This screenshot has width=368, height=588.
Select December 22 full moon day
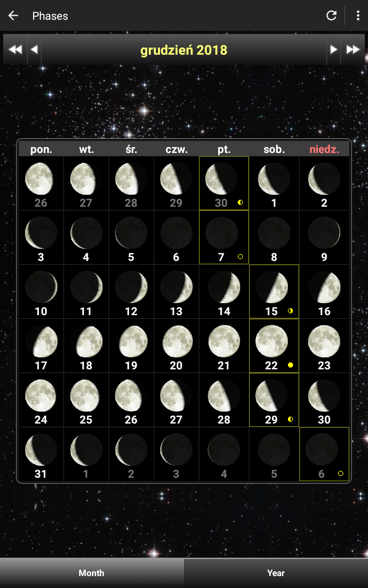pos(274,345)
